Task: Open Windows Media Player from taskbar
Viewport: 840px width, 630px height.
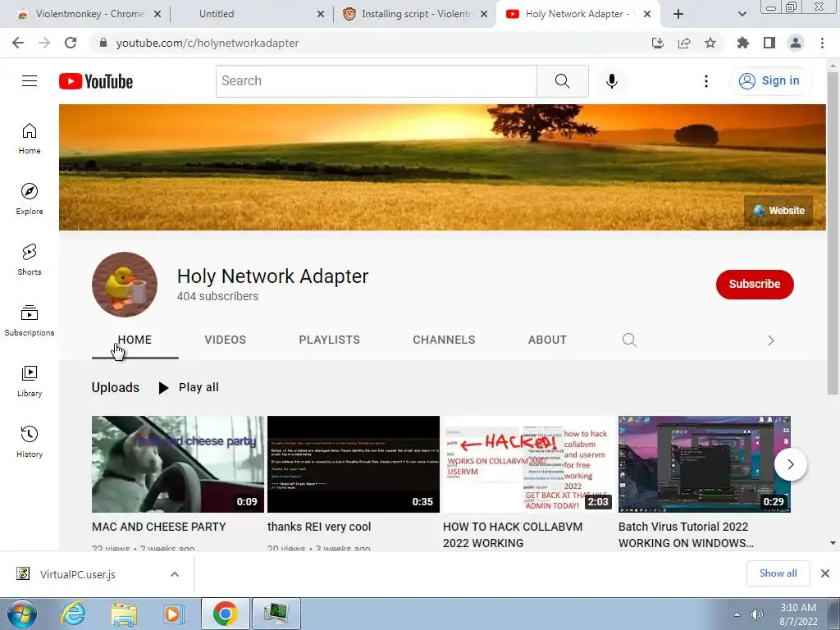Action: [x=174, y=614]
